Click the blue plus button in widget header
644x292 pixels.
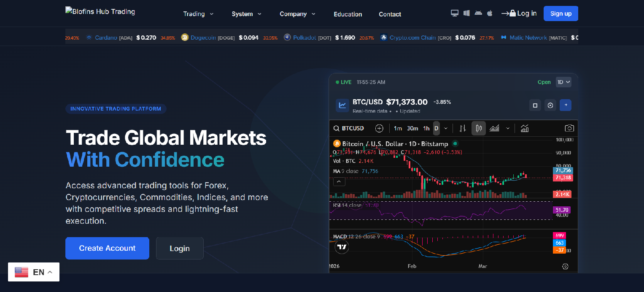pos(566,105)
